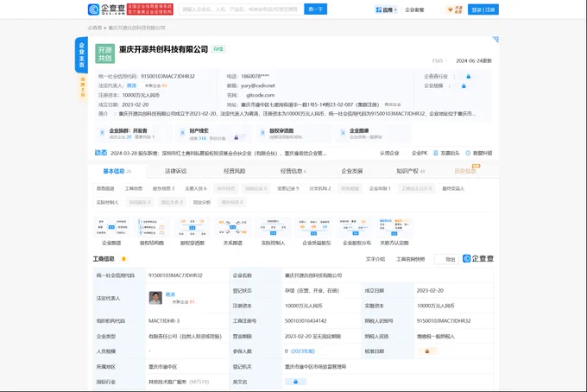Click the corner share icon on the company card
Viewport: 587px width, 392px height.
(x=495, y=40)
